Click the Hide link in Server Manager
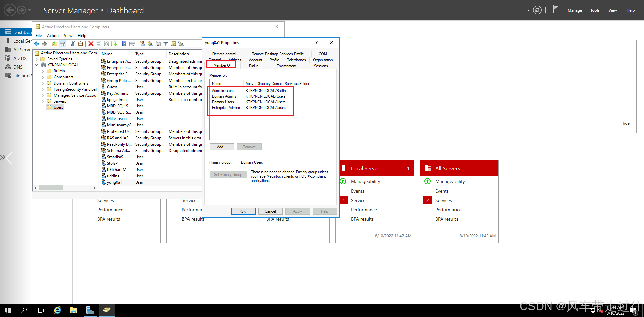Screen dimensions: 644x317 [x=625, y=123]
